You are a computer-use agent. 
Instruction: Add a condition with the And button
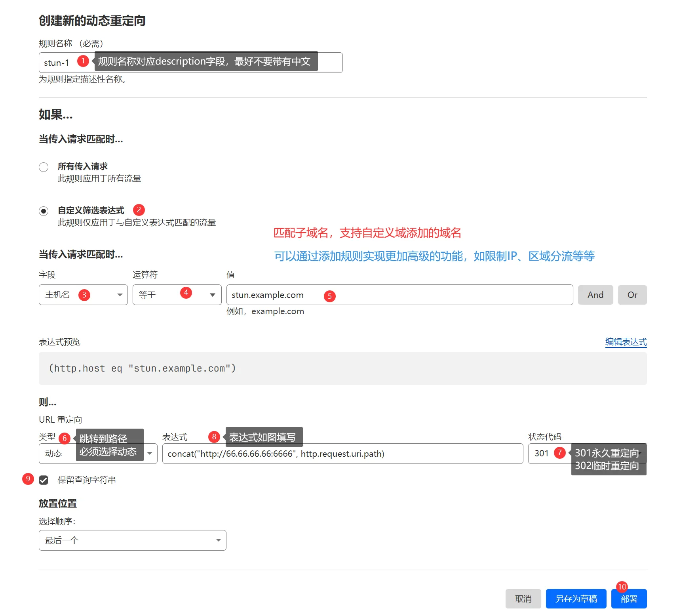pyautogui.click(x=595, y=295)
